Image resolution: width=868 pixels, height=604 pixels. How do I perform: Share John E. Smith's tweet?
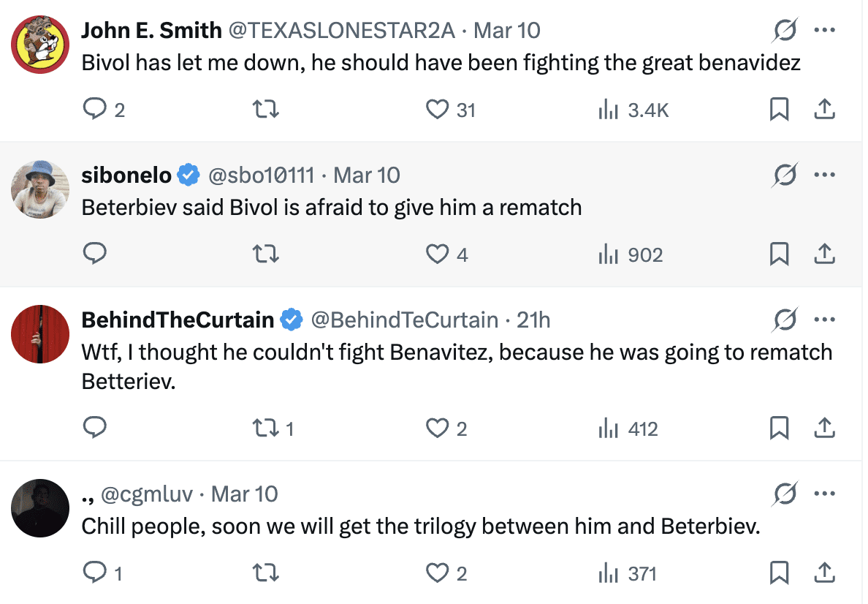pos(823,110)
